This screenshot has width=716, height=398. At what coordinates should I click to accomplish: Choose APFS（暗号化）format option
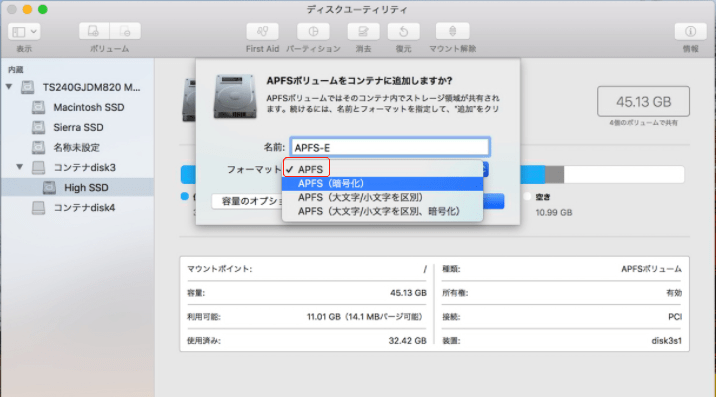click(x=382, y=183)
